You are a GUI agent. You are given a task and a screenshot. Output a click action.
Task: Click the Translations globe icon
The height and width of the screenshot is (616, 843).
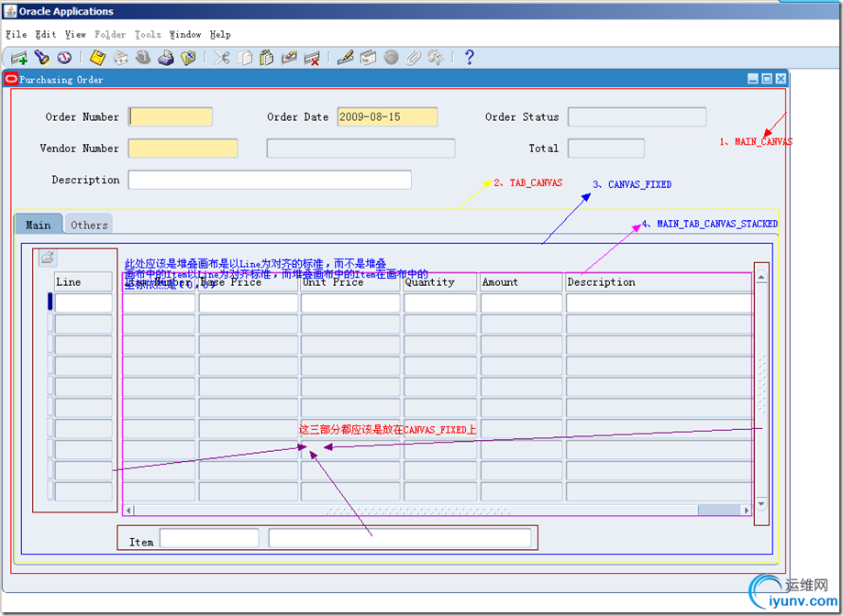[391, 58]
